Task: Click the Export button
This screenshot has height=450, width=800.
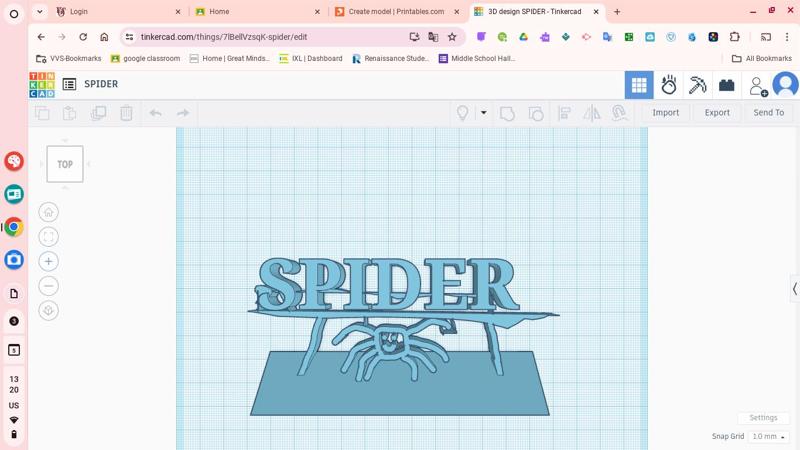Action: coord(717,113)
